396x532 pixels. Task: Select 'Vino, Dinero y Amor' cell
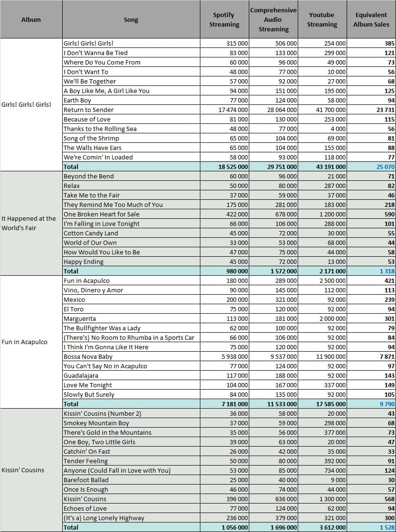tap(131, 290)
